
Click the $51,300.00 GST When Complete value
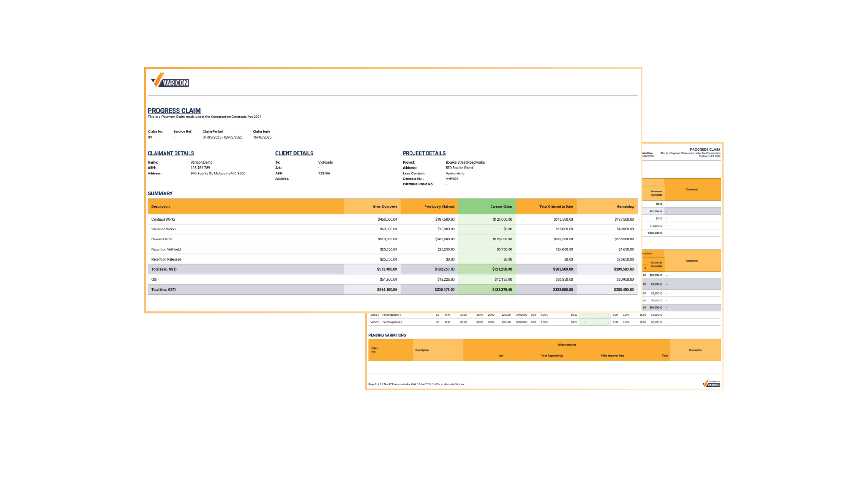(x=388, y=280)
